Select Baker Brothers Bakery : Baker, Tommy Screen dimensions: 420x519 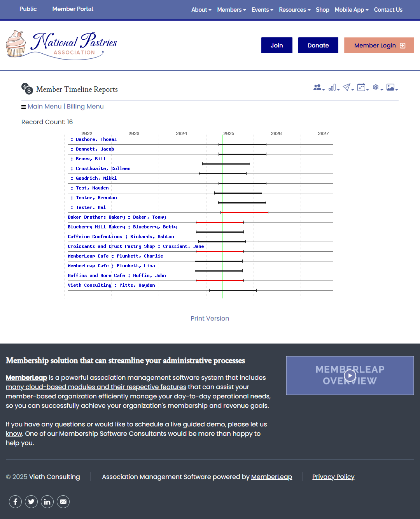(x=117, y=217)
